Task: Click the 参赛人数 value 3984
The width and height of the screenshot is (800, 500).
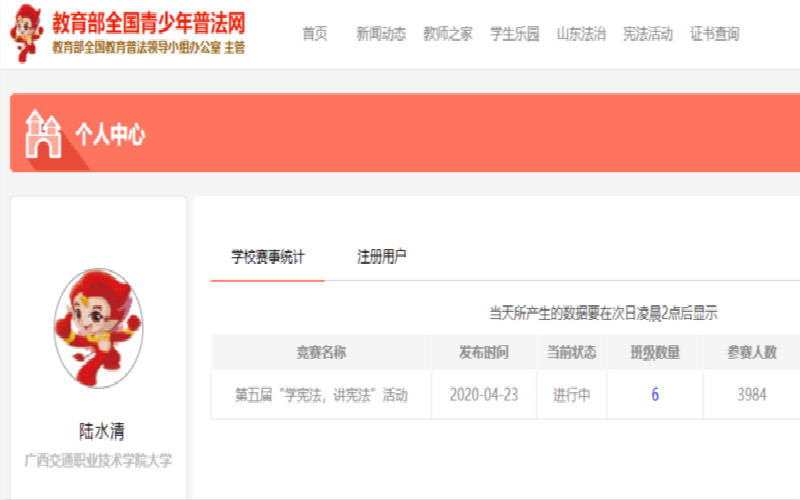Action: point(752,395)
